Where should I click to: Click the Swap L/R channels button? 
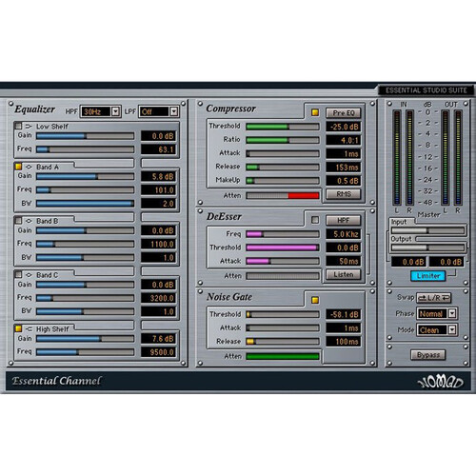tap(433, 298)
